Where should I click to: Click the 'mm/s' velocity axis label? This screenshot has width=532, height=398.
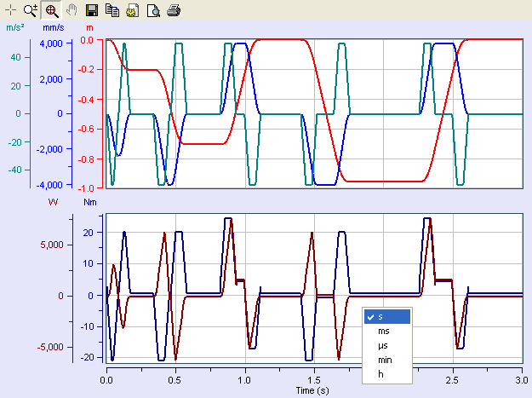pos(54,28)
